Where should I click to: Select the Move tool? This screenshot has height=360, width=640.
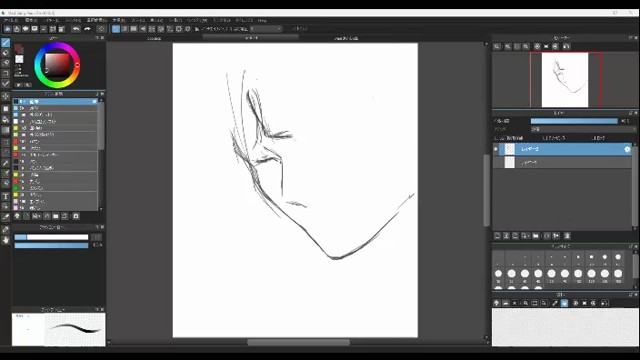[x=6, y=96]
